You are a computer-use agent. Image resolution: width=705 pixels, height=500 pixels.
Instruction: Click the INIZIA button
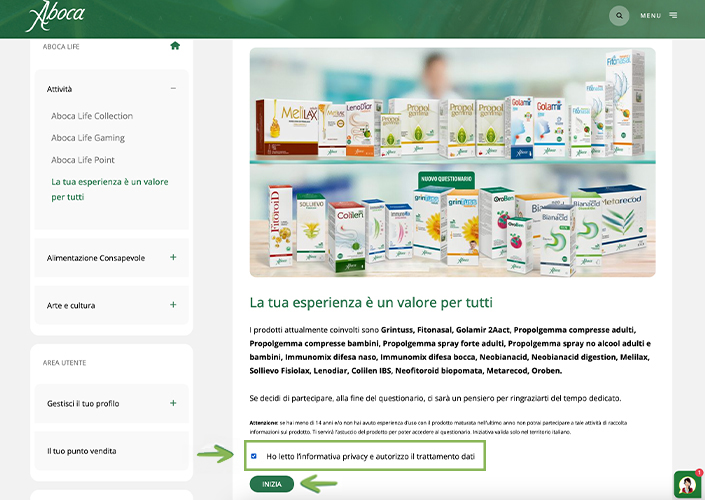click(x=272, y=484)
